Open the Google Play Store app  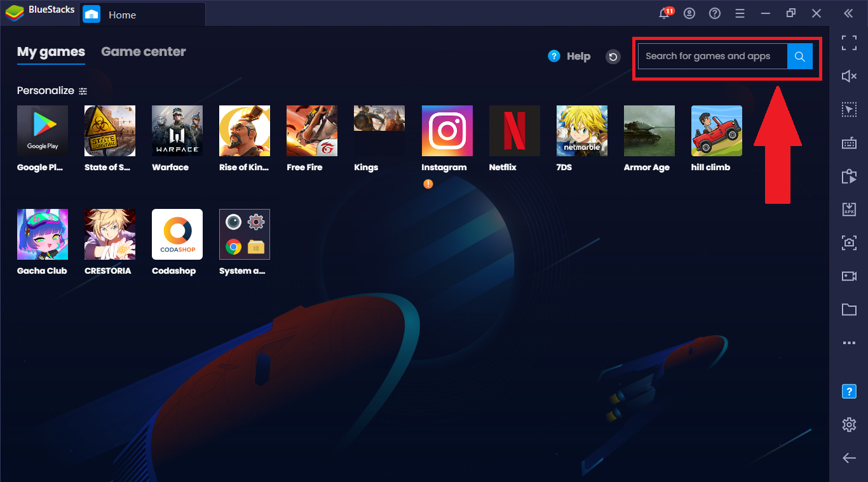pyautogui.click(x=43, y=131)
